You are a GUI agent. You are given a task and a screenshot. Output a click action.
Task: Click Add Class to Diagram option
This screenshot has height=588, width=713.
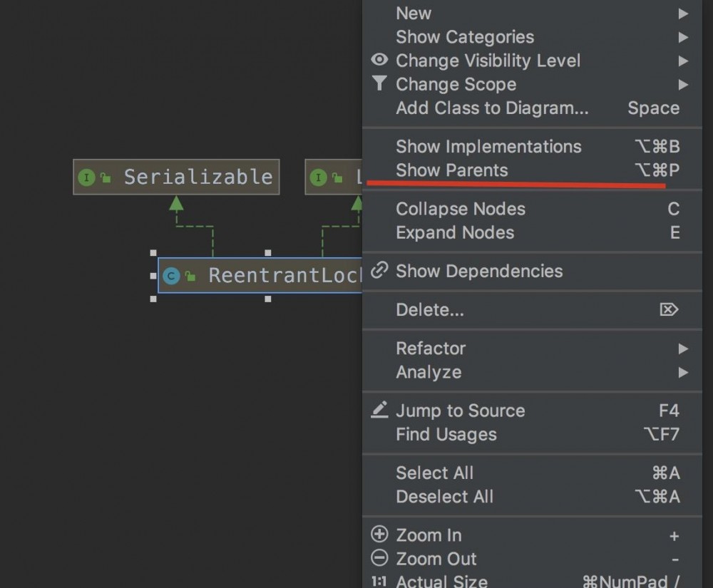pos(492,108)
